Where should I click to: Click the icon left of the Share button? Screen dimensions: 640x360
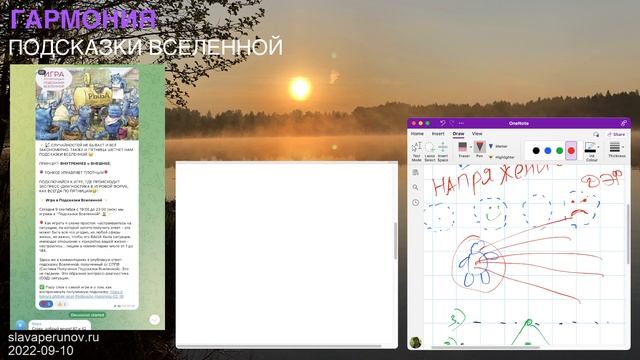point(596,134)
